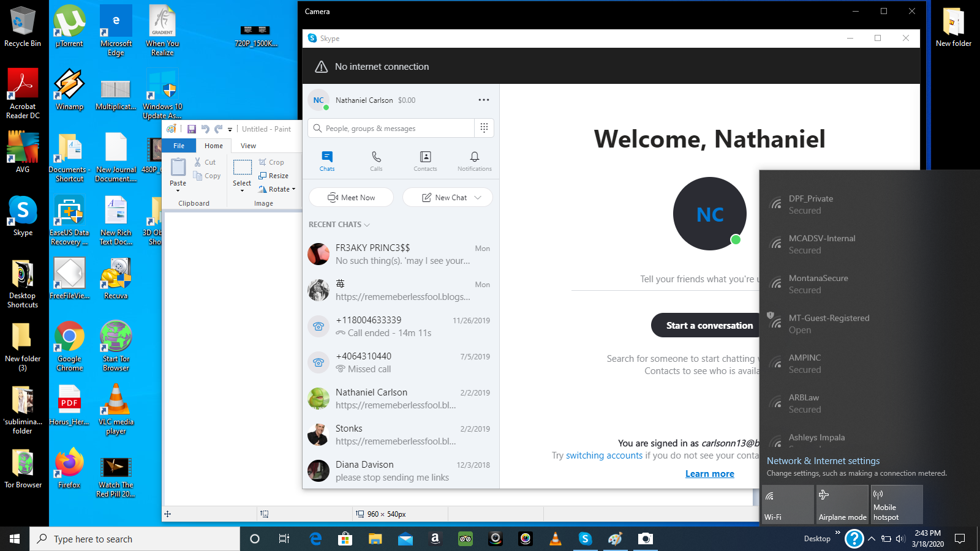Viewport: 980px width, 551px height.
Task: Toggle Airplane mode tile
Action: coord(842,504)
